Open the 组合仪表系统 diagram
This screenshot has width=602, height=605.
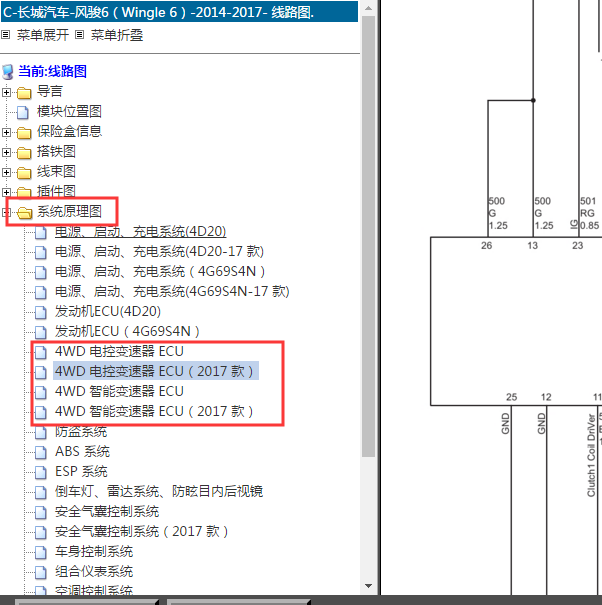point(94,572)
